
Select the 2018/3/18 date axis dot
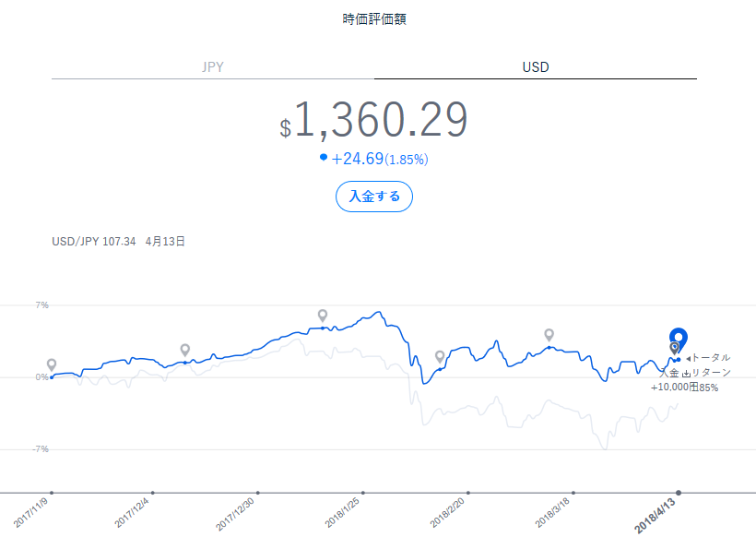(x=573, y=493)
